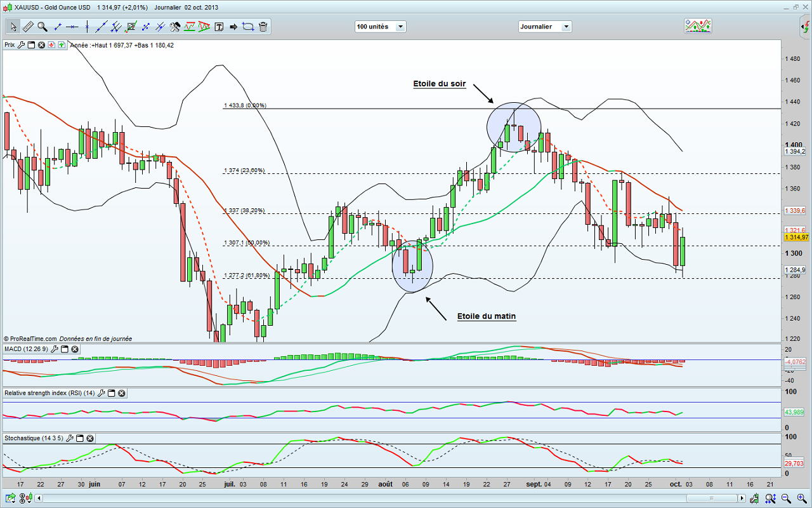The width and height of the screenshot is (812, 508).
Task: Click the green up arrow on Prix panel
Action: (62, 45)
